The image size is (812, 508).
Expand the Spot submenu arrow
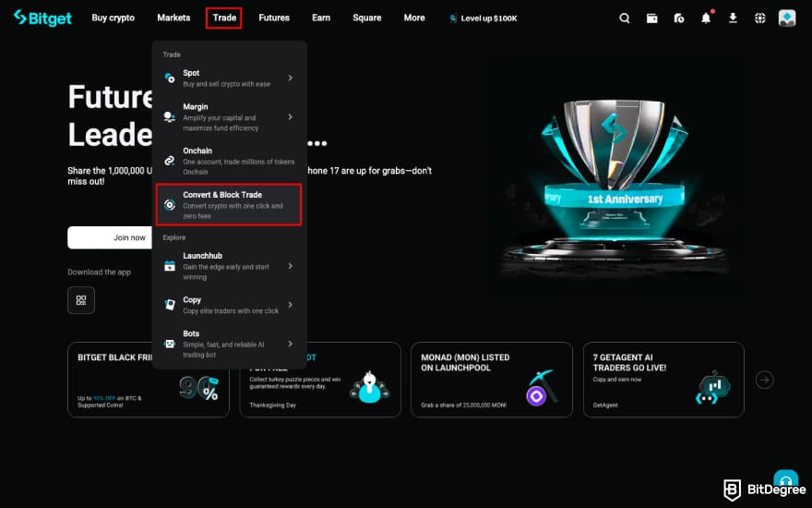tap(290, 79)
